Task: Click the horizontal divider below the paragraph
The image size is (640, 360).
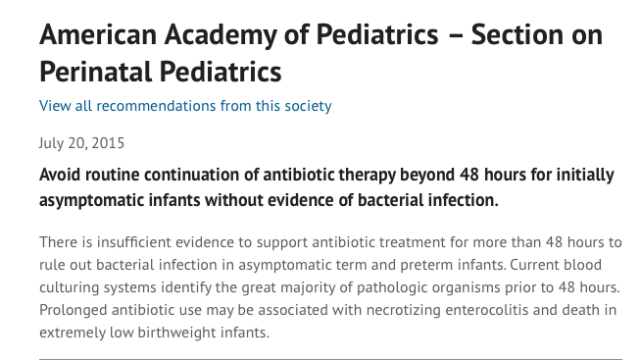Action: [x=331, y=359]
